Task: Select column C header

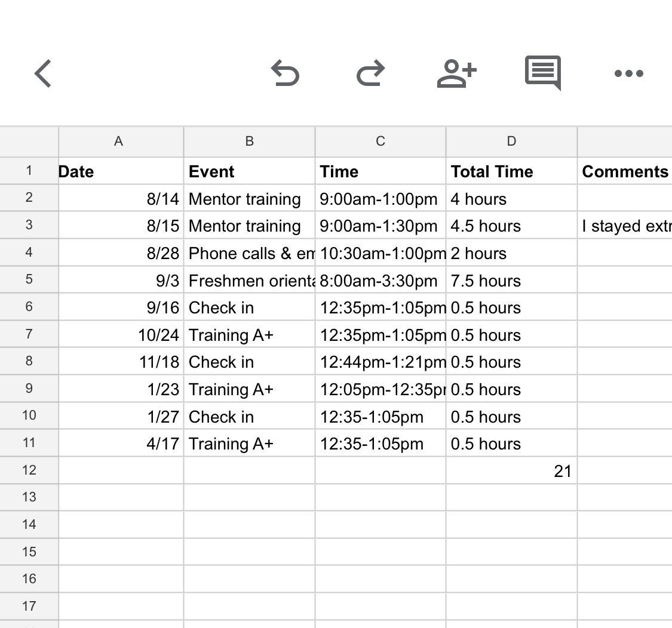Action: coord(380,141)
